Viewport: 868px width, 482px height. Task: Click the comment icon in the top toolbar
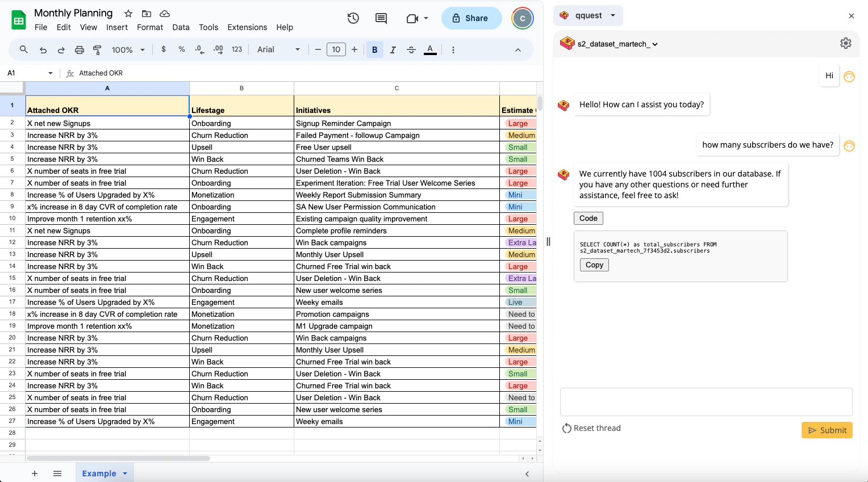click(x=381, y=18)
